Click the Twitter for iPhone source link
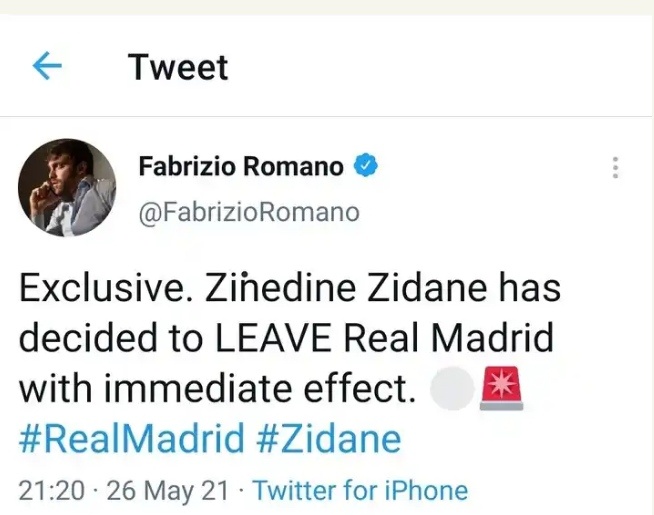 [x=360, y=491]
